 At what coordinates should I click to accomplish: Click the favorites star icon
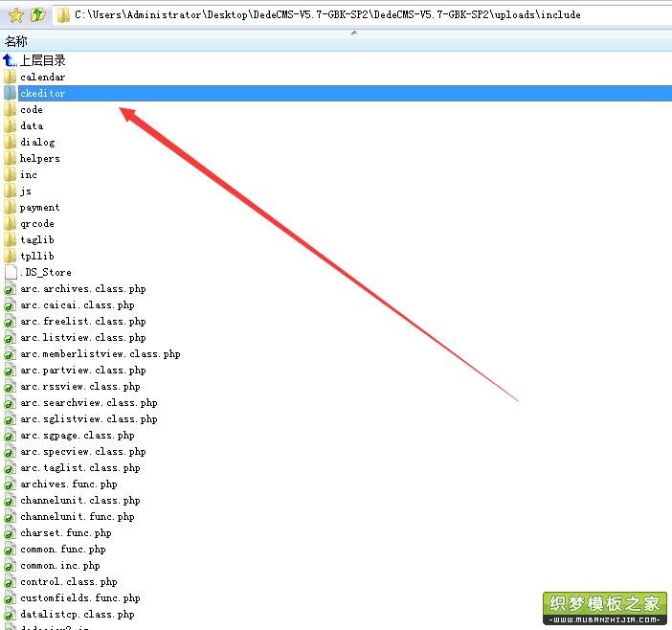point(16,15)
